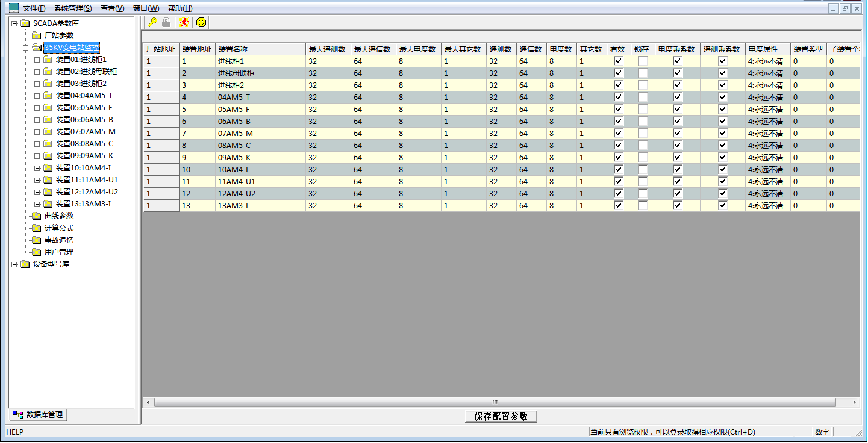Click the horizontal scrollbar right arrow
868x443 pixels.
coord(854,402)
